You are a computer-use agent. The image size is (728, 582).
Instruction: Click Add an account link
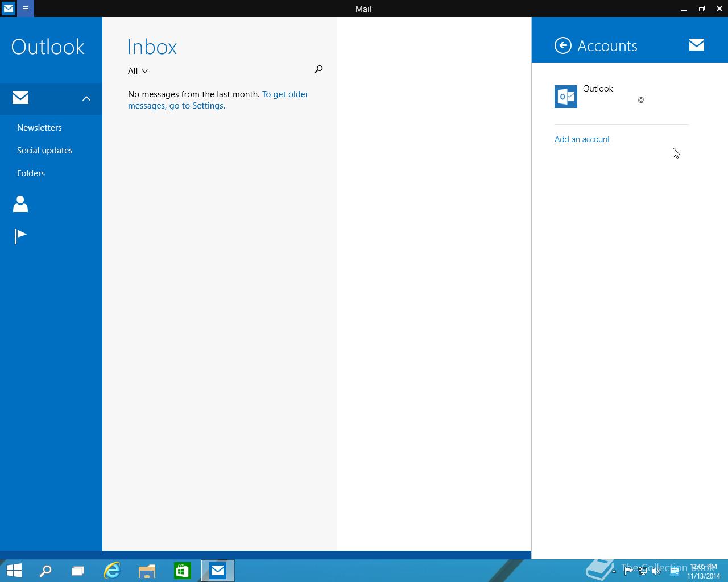tap(582, 139)
